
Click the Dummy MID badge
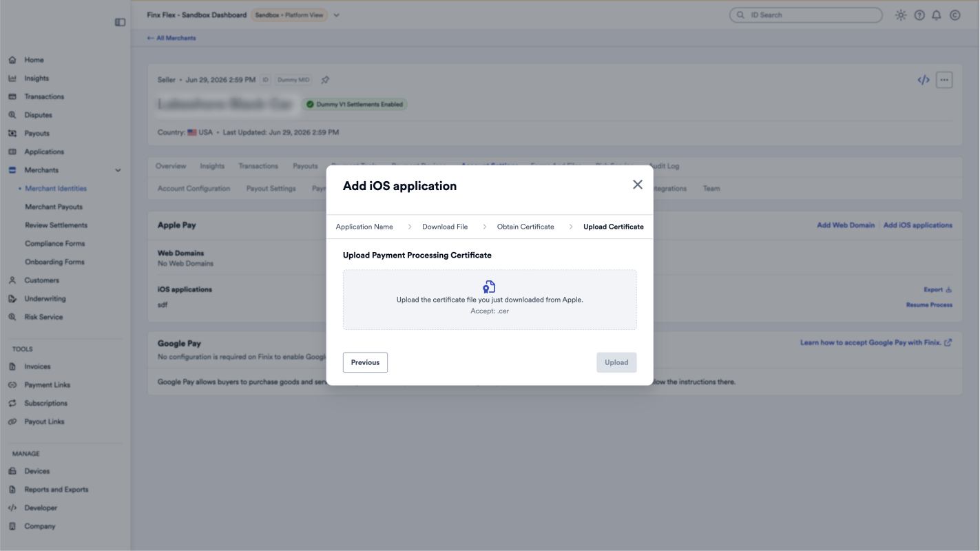293,80
